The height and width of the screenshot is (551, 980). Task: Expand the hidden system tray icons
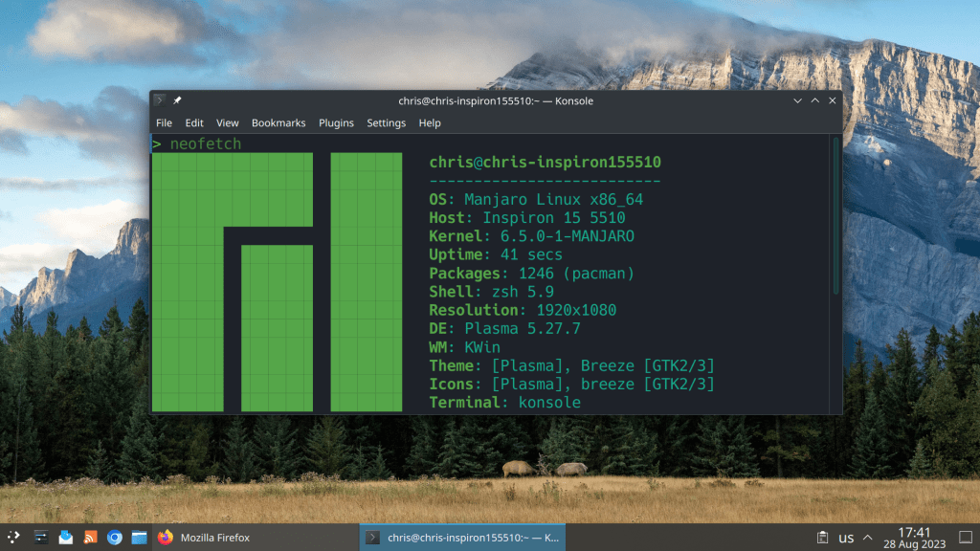pyautogui.click(x=868, y=538)
